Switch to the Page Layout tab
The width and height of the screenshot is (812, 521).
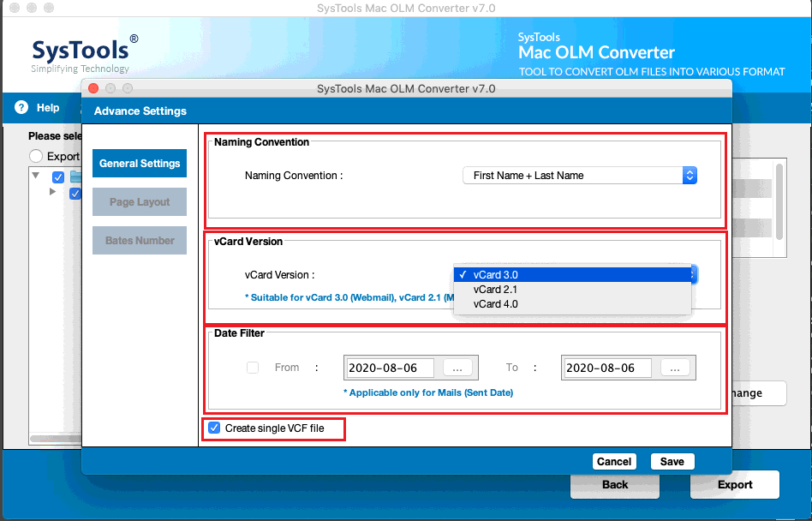140,202
